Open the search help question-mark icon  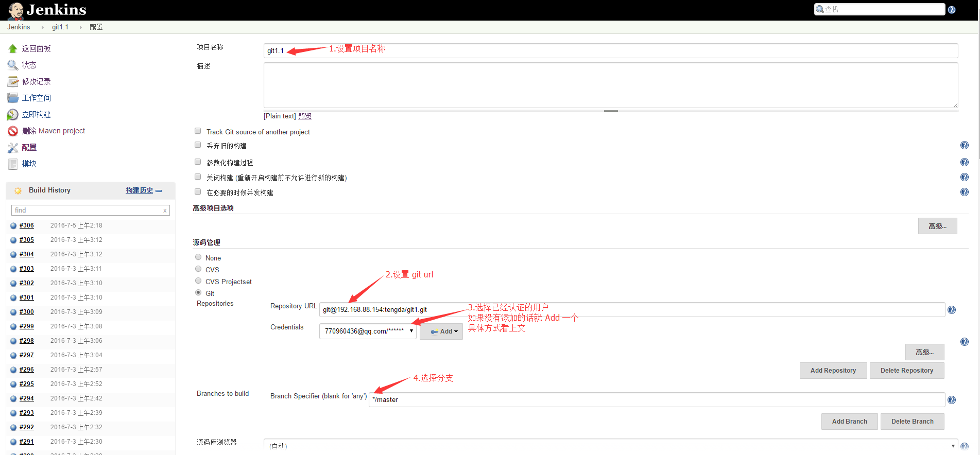click(x=952, y=10)
